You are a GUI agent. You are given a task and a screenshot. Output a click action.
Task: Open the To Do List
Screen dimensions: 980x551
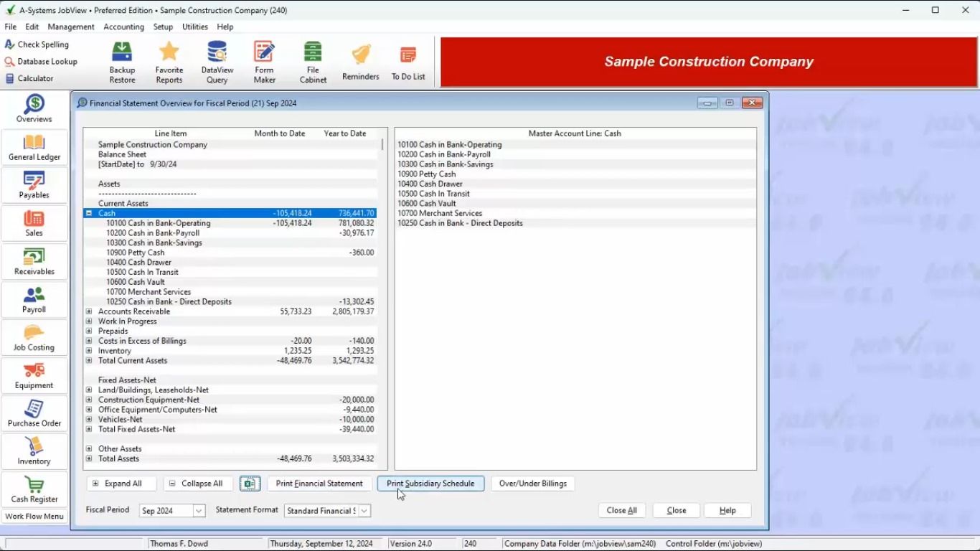[408, 63]
